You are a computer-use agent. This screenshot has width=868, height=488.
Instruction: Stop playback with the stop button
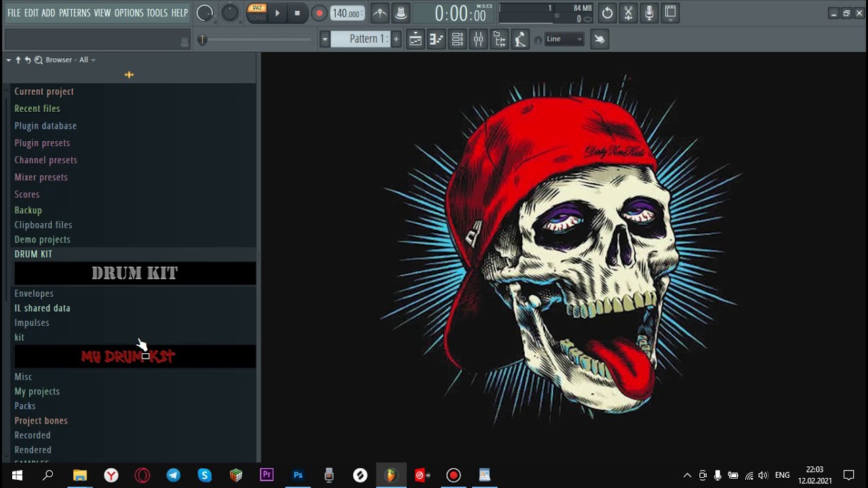coord(297,13)
